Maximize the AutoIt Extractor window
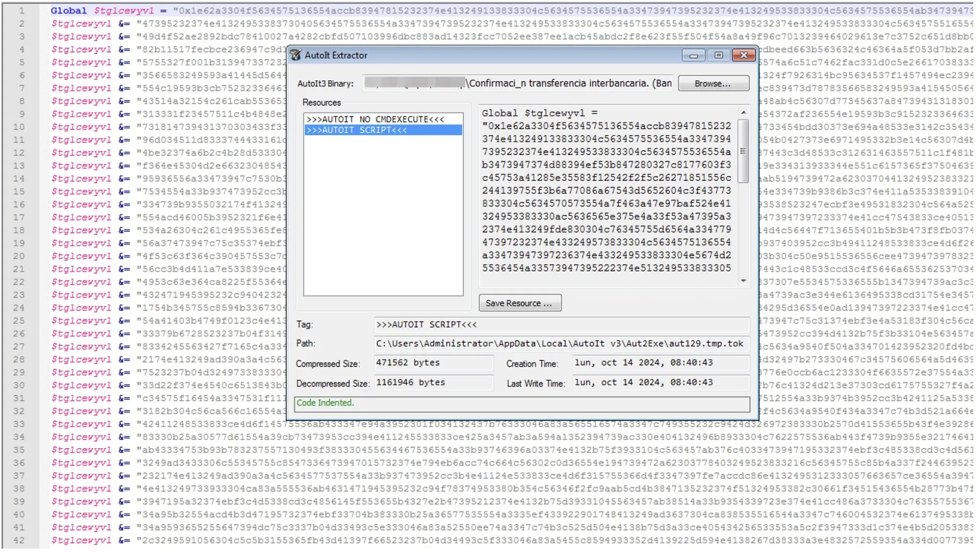Viewport: 980px width, 552px height. pyautogui.click(x=718, y=55)
